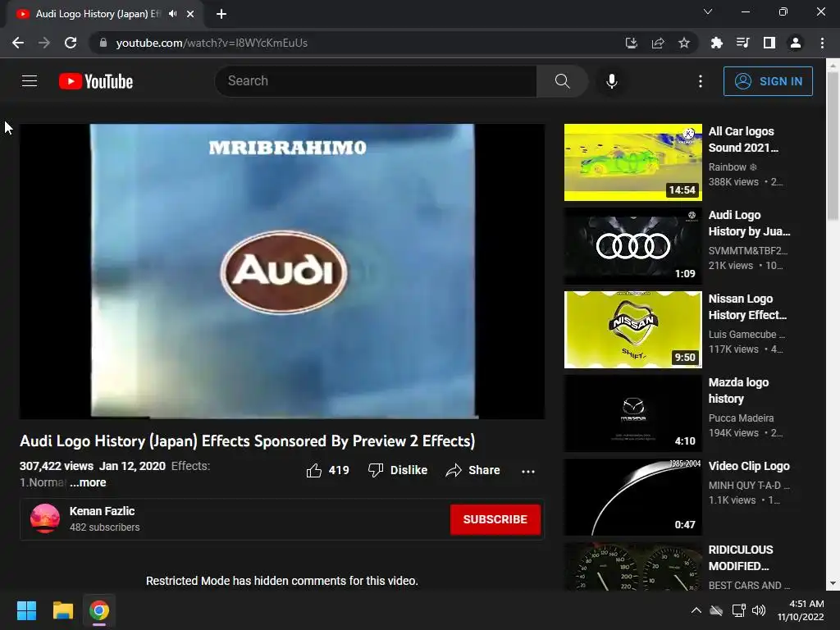Show hidden tray icons chevron
The height and width of the screenshot is (630, 840).
[x=696, y=610]
